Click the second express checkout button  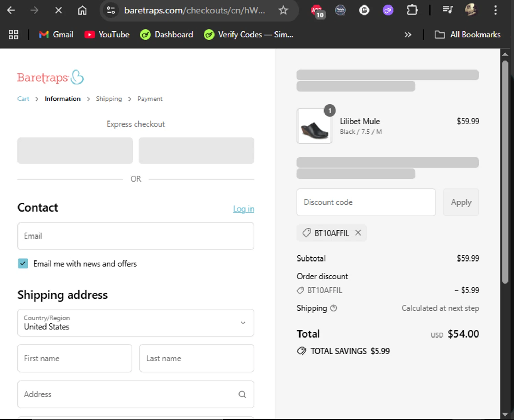tap(196, 151)
